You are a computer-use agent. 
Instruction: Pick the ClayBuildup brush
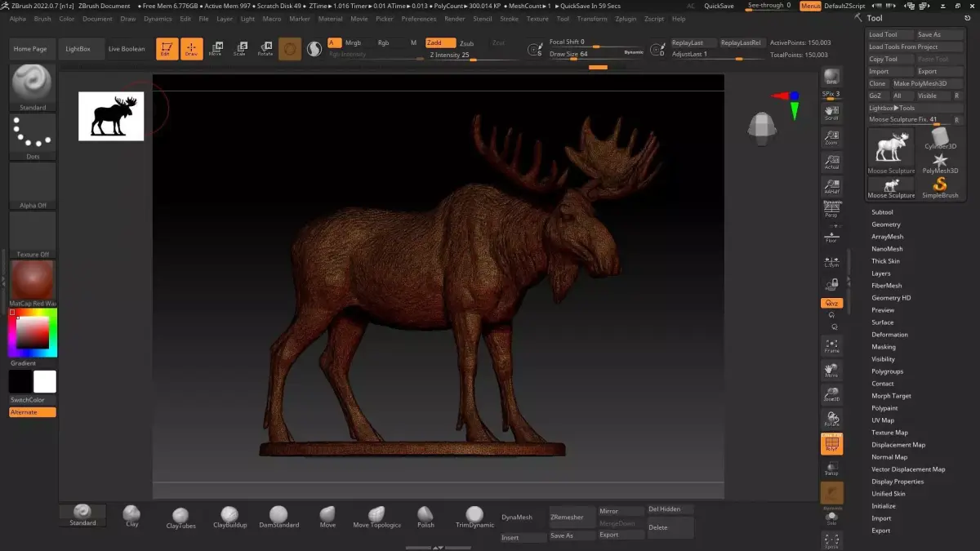pos(229,517)
